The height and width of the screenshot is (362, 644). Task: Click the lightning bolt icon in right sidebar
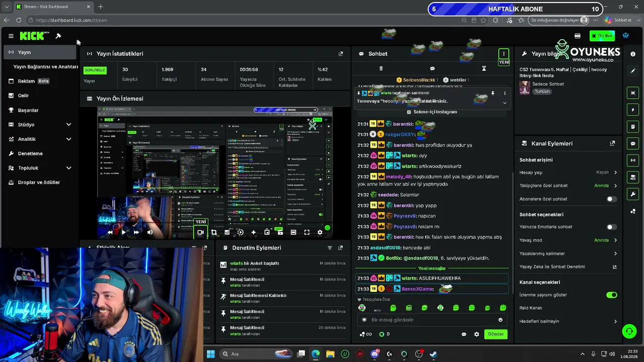pos(633,110)
